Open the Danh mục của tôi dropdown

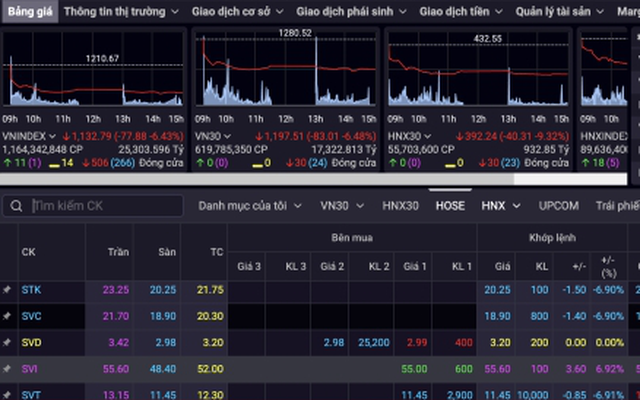click(x=248, y=206)
